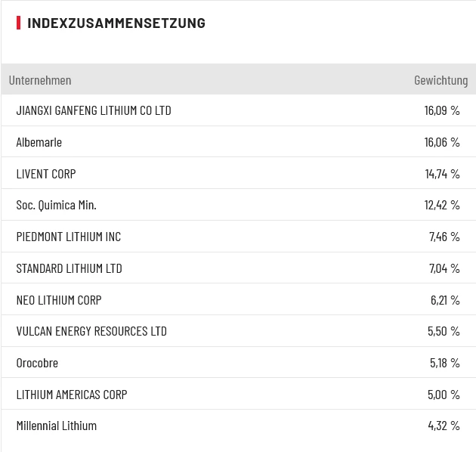Open PIEDMONT LITHIUM INC entry

tap(69, 237)
